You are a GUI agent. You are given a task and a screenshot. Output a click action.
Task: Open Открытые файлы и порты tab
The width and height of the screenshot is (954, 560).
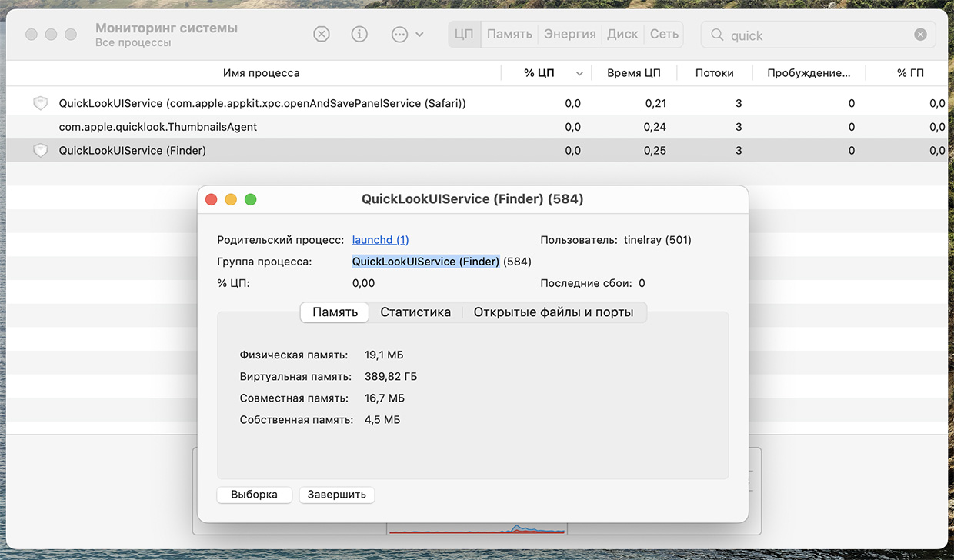(553, 312)
